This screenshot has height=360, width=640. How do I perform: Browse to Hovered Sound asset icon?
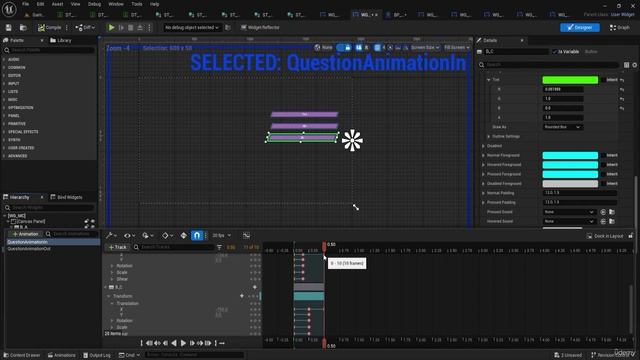[612, 221]
